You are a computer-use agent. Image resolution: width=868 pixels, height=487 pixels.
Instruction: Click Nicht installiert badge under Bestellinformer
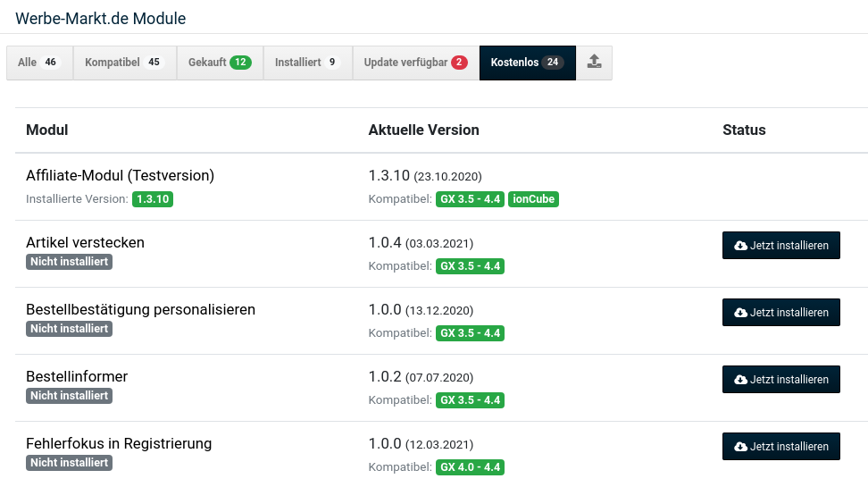69,396
